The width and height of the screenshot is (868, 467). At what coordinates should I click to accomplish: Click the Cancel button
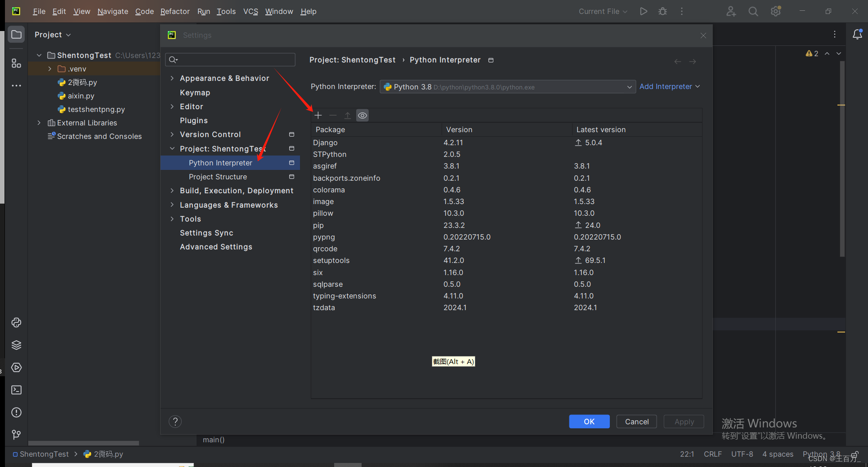point(637,422)
